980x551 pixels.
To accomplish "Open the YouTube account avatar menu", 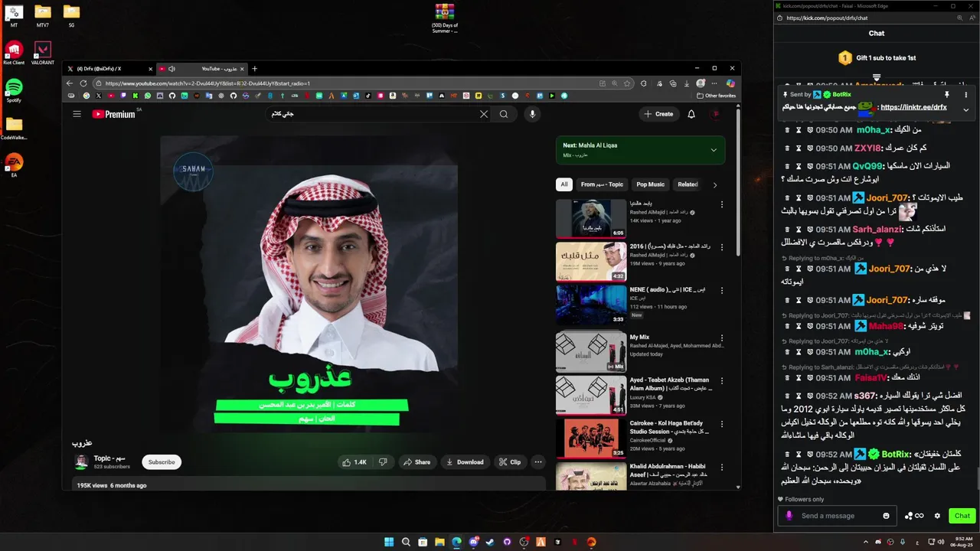I will pos(716,114).
